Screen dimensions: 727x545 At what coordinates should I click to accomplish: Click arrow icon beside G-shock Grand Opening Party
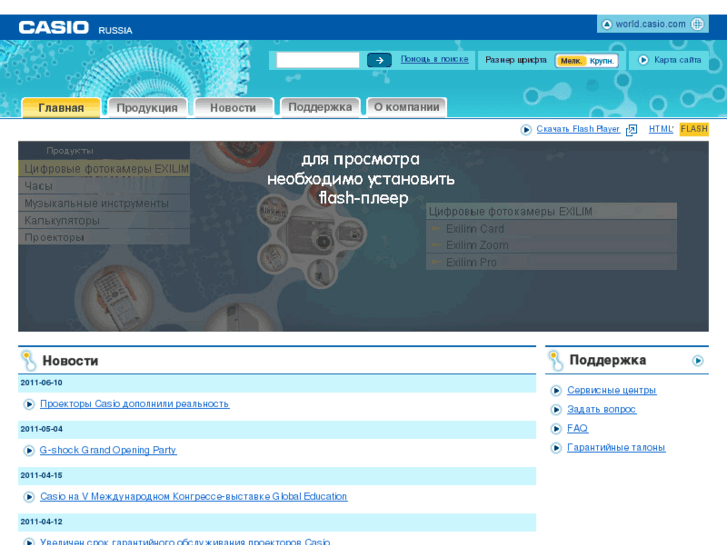click(x=29, y=450)
